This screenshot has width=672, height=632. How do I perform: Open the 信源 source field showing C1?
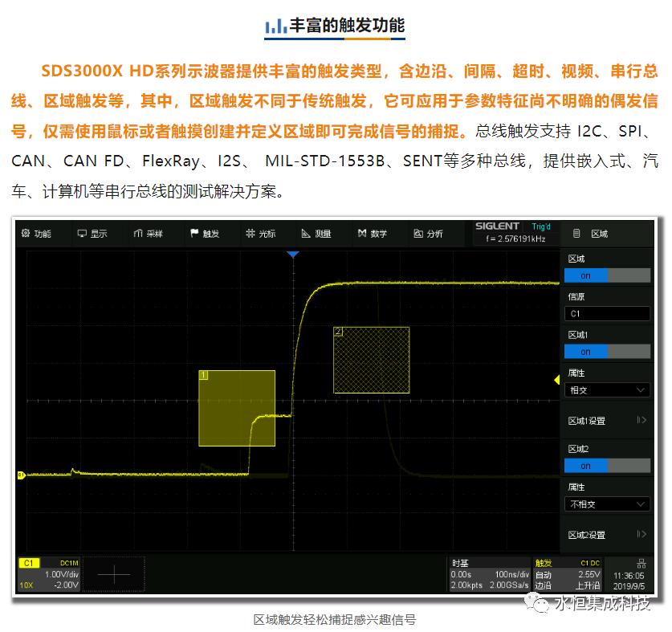pos(607,313)
